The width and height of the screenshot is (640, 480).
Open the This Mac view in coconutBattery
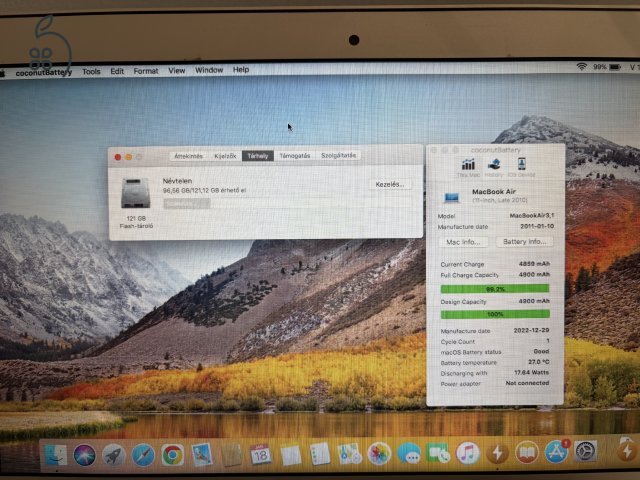pyautogui.click(x=468, y=168)
